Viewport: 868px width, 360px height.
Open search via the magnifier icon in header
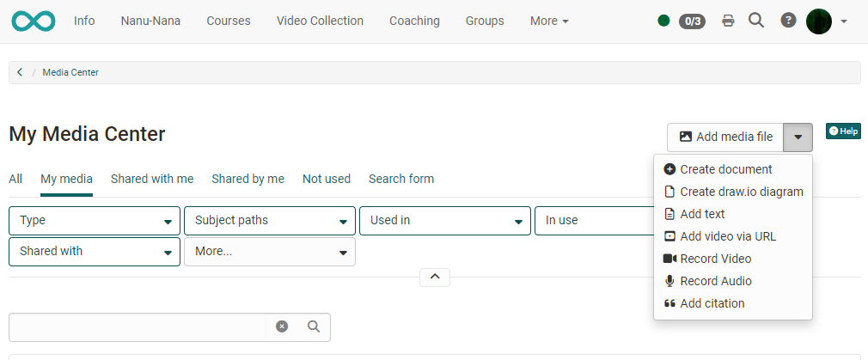point(756,21)
